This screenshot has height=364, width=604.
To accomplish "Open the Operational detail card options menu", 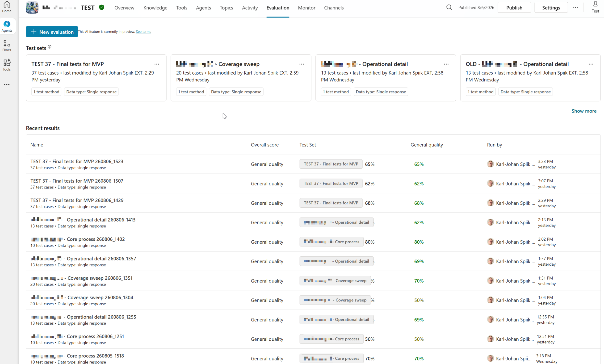I will tap(446, 64).
